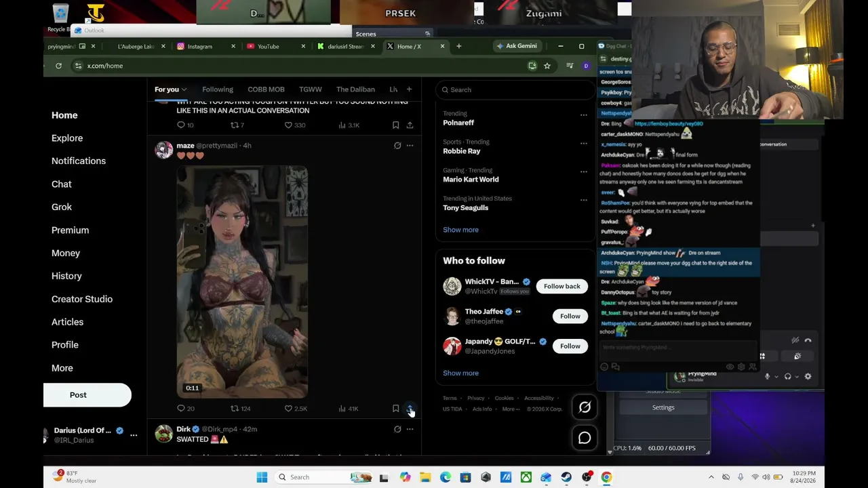Play the maze post video
The height and width of the screenshot is (488, 868).
(x=242, y=282)
